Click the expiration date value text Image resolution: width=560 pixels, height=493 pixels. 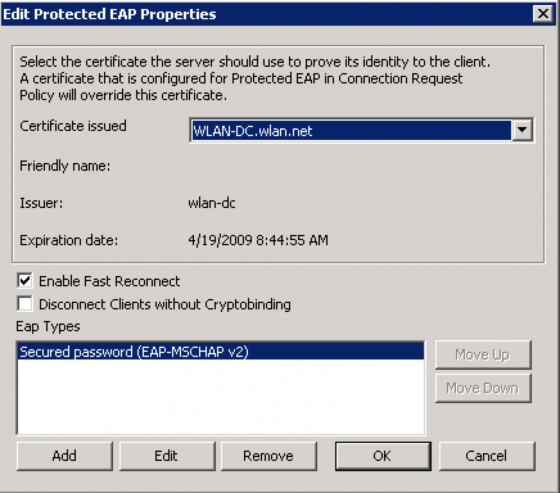[x=258, y=240]
